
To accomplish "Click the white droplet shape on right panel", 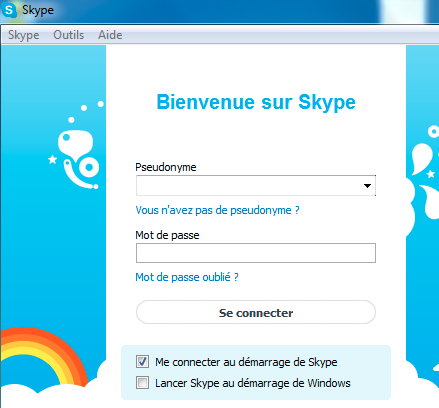I will (x=421, y=158).
